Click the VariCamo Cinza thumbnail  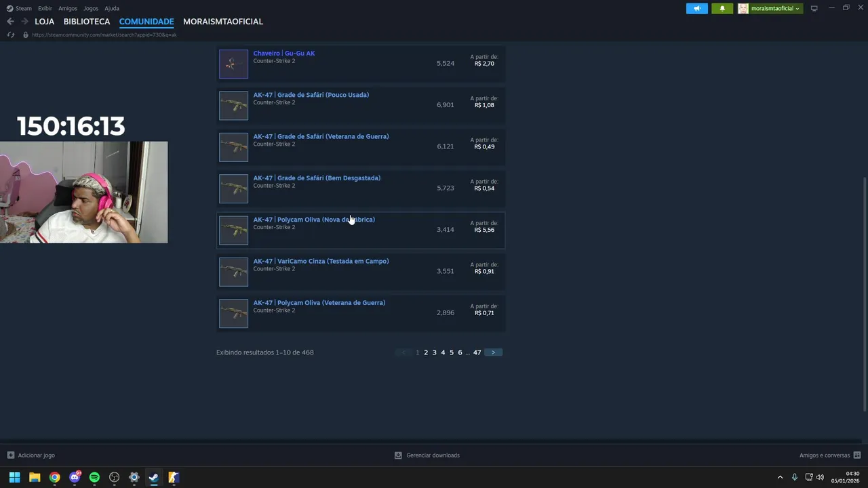233,272
